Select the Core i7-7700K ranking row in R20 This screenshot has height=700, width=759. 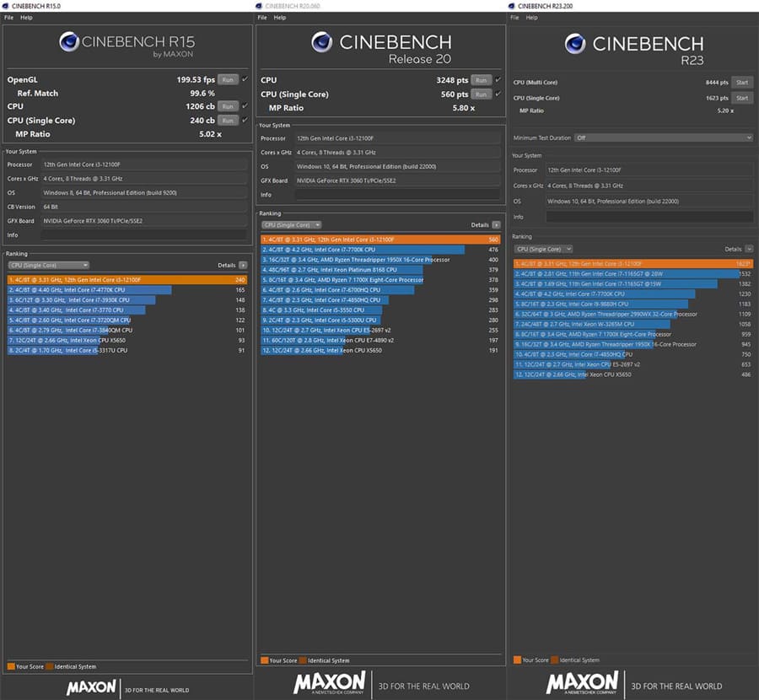pyautogui.click(x=380, y=250)
